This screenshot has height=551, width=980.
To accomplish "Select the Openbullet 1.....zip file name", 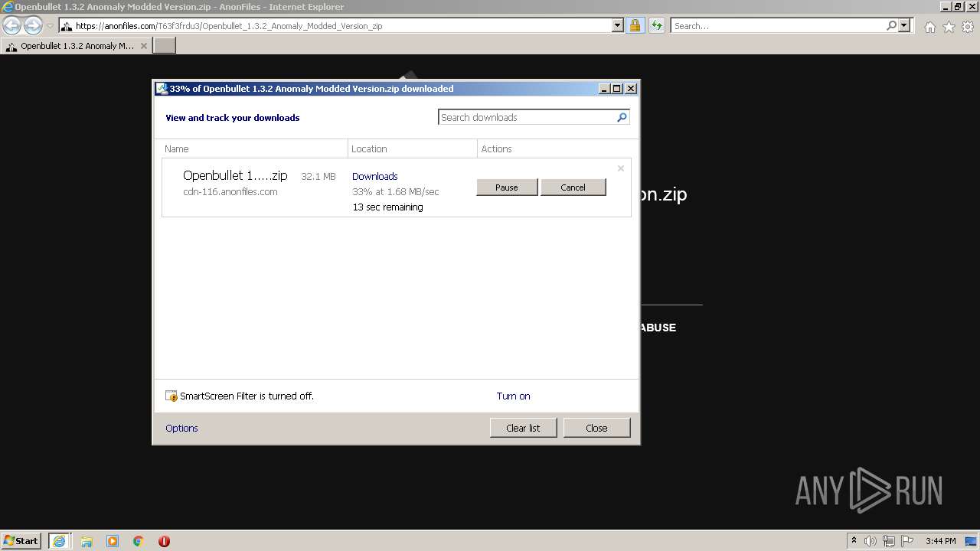I will (x=235, y=175).
